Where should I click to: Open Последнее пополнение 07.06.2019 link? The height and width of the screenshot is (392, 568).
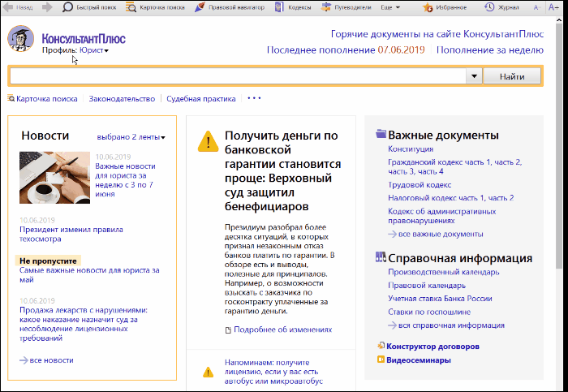click(x=346, y=50)
